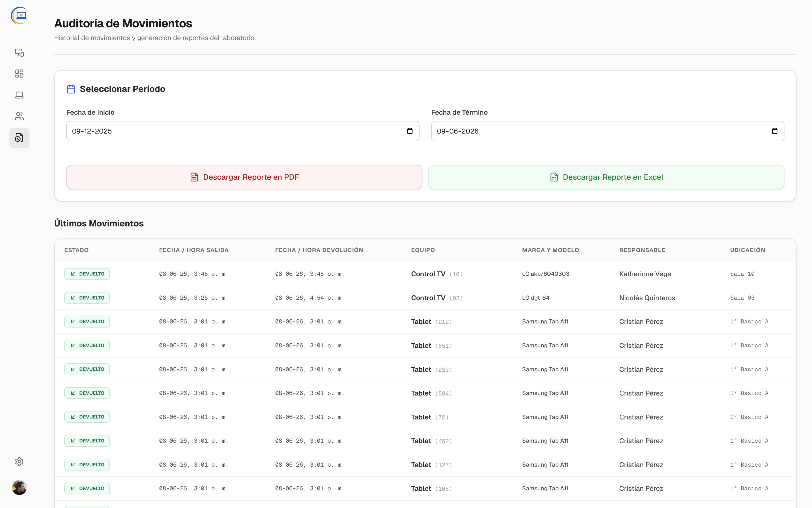The image size is (812, 508).
Task: Click LG akb76040303 model cell
Action: pyautogui.click(x=546, y=274)
